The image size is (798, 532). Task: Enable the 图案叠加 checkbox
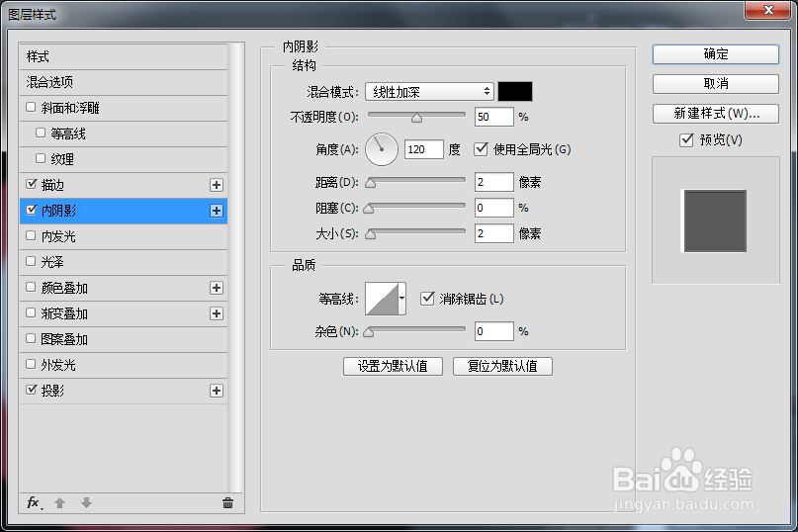[31, 338]
